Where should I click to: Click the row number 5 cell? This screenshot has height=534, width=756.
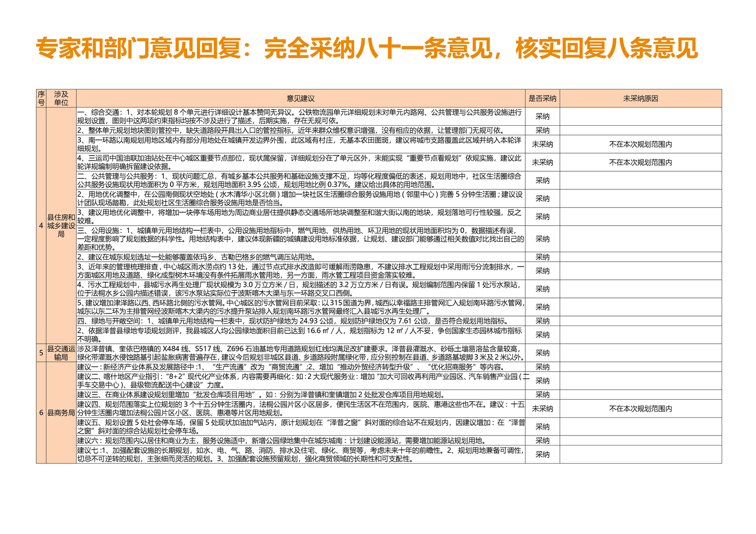(x=41, y=353)
